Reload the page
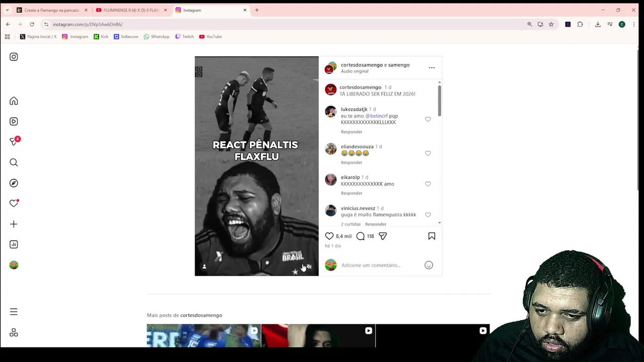This screenshot has width=644, height=362. click(x=32, y=24)
